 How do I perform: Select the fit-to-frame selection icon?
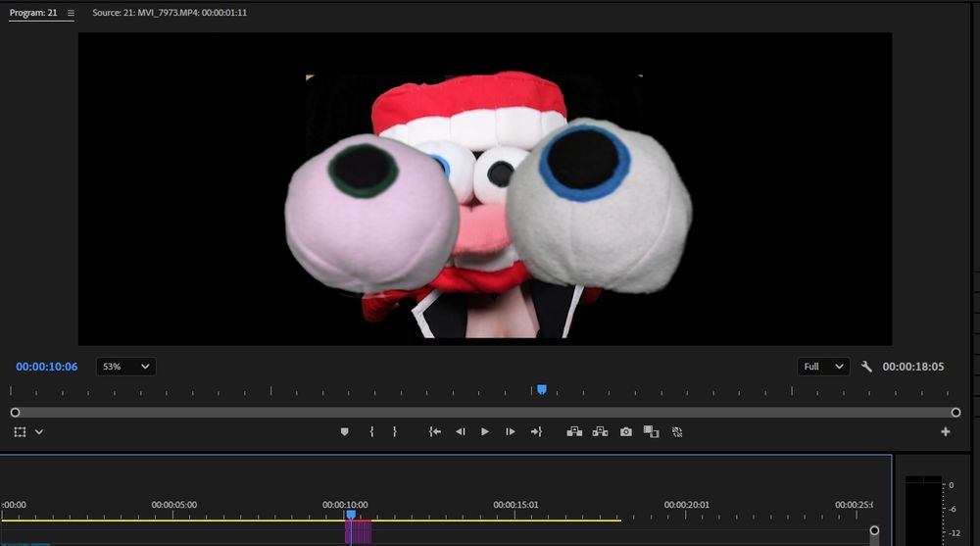[20, 431]
